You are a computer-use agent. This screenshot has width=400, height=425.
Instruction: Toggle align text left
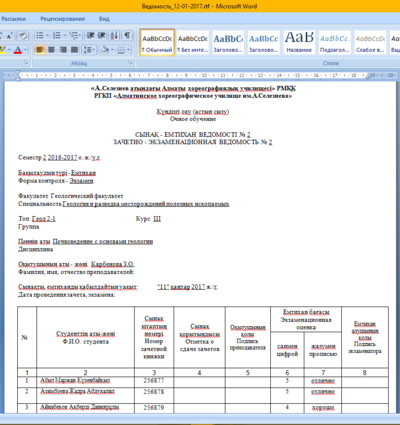click(x=40, y=50)
